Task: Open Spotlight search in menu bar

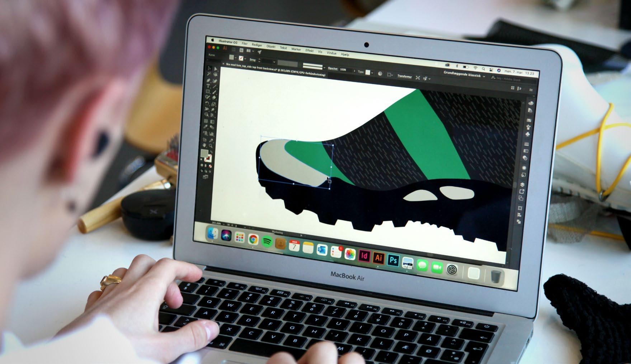Action: (x=484, y=69)
